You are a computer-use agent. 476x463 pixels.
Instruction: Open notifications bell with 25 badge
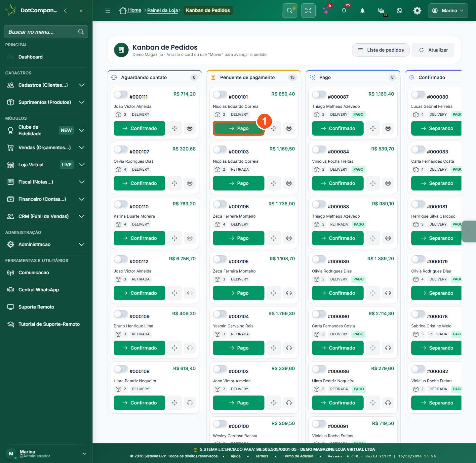point(344,11)
